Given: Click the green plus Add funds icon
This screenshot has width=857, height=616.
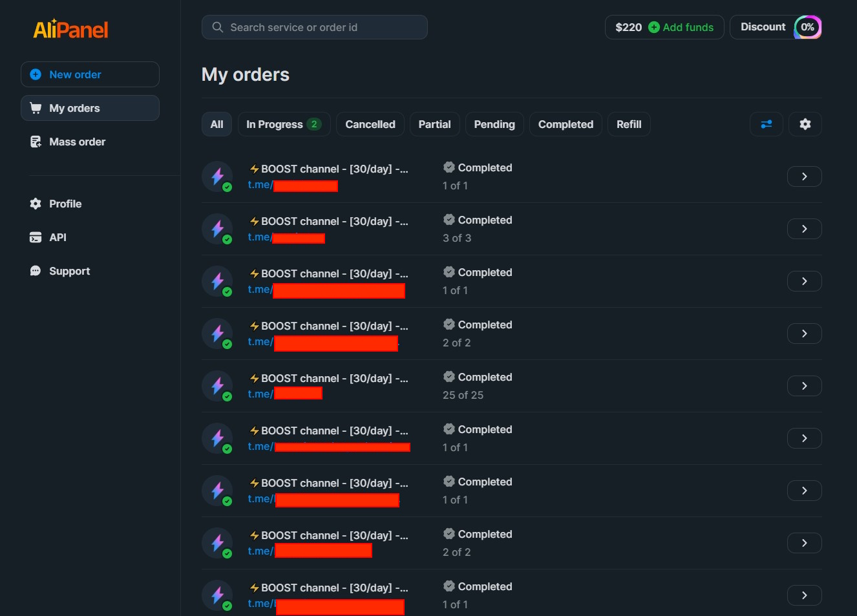Looking at the screenshot, I should click(654, 27).
